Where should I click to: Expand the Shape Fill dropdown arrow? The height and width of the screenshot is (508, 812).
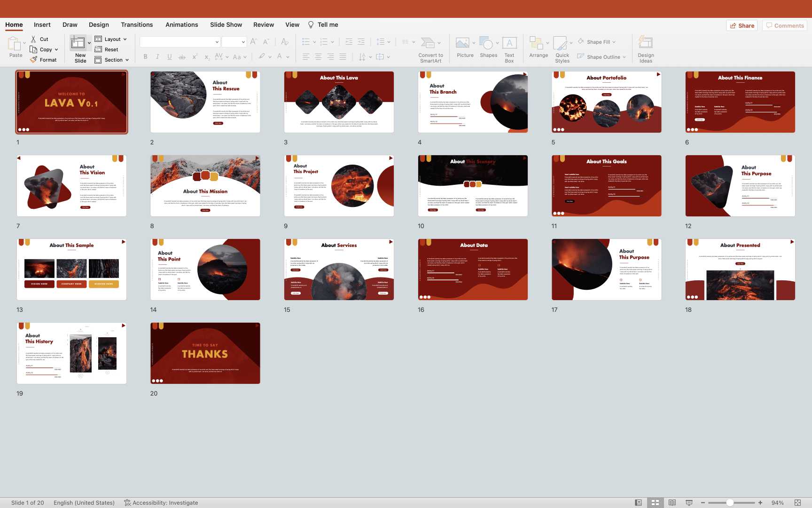coord(614,42)
